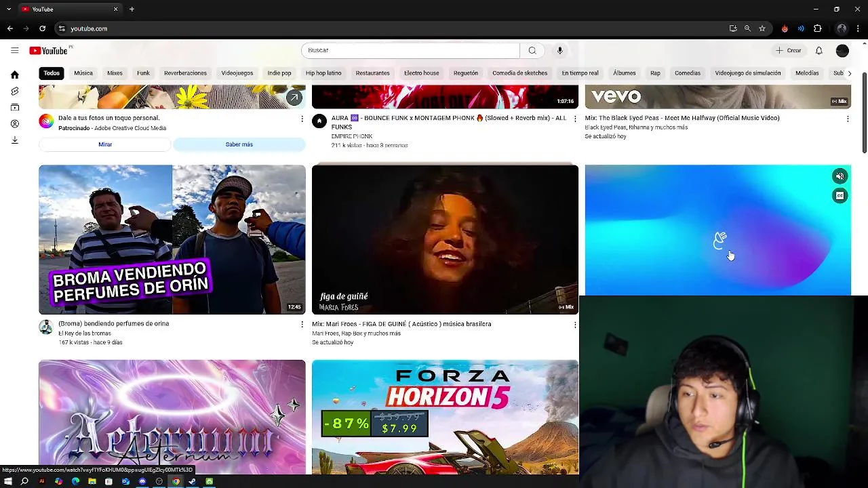Open the Chrome profile avatar
Image resolution: width=868 pixels, height=488 pixels.
tap(842, 28)
